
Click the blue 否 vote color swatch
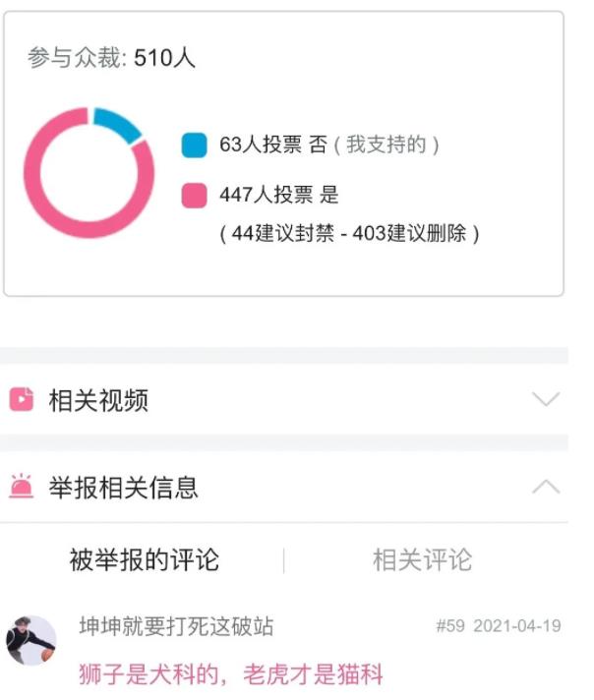click(x=194, y=145)
